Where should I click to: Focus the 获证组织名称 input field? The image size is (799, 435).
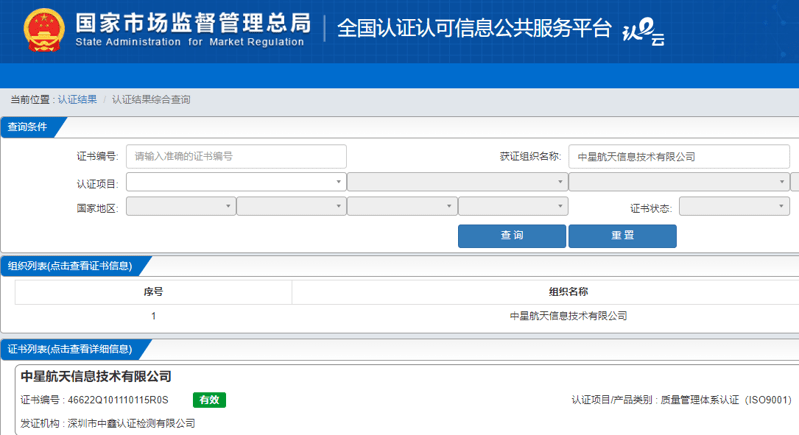(679, 156)
